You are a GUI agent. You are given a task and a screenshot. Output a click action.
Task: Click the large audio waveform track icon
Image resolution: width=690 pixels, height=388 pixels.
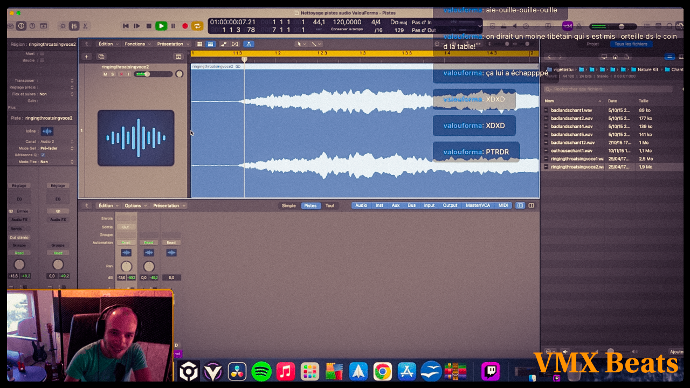tap(136, 138)
